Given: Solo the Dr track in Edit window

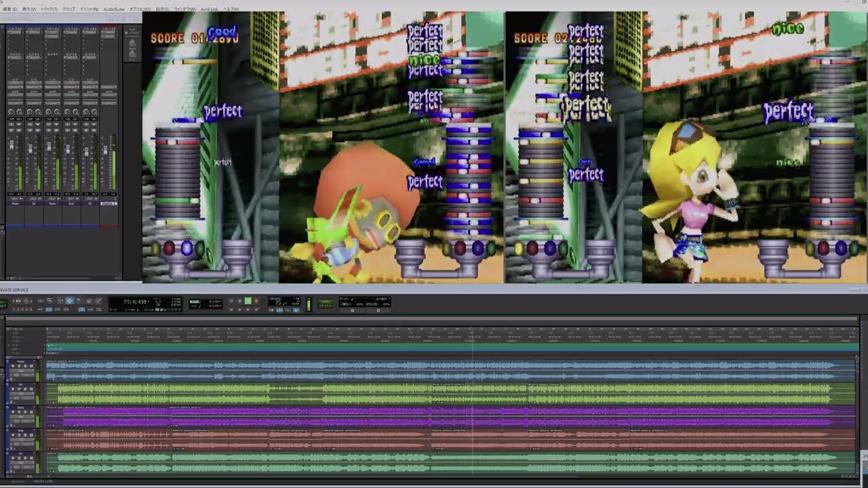Looking at the screenshot, I should coord(24,389).
